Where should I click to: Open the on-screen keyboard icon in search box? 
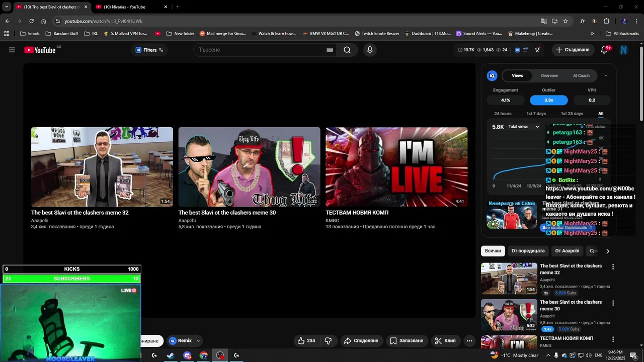[330, 50]
